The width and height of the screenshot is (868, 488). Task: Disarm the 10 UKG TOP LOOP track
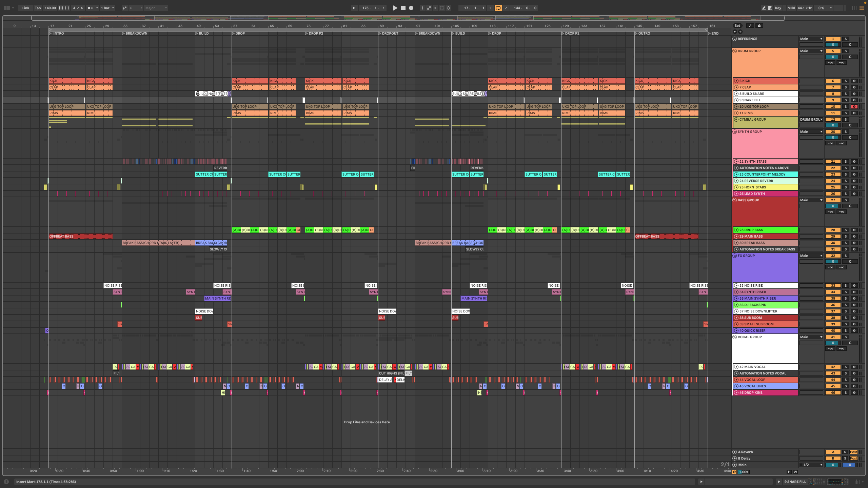pyautogui.click(x=854, y=107)
